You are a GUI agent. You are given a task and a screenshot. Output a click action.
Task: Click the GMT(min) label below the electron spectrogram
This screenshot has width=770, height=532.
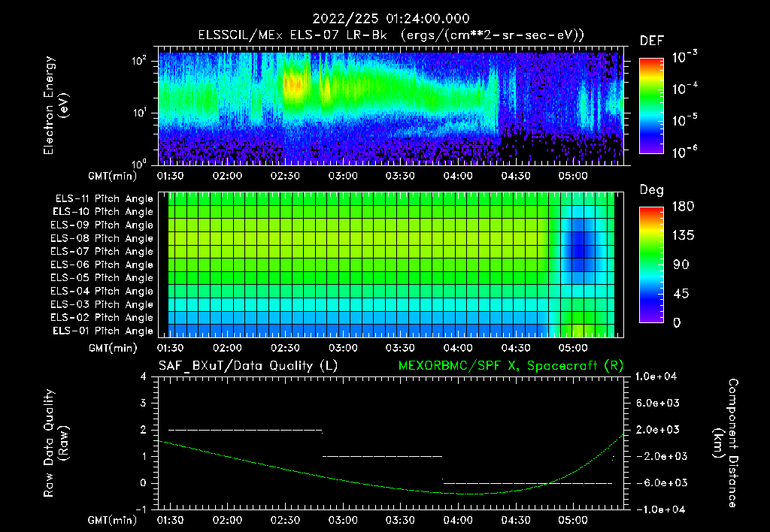coord(113,176)
